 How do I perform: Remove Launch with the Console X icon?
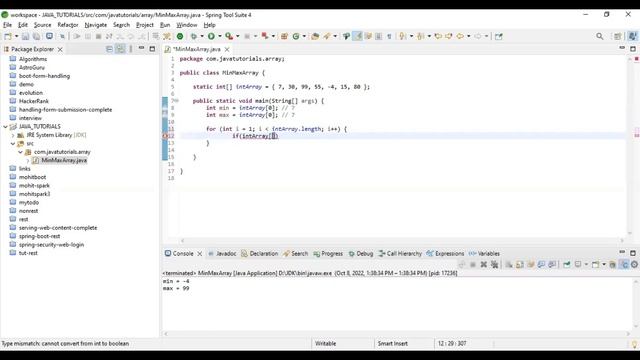coord(484,264)
